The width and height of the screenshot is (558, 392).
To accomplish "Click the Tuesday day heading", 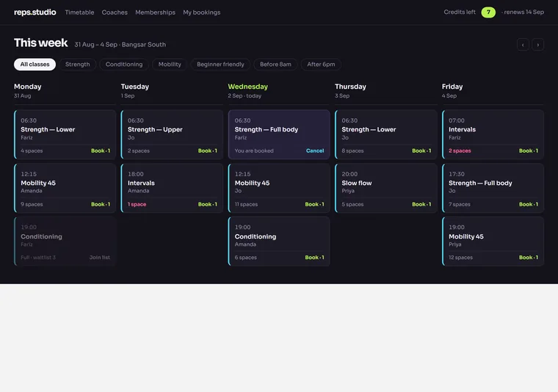I will pyautogui.click(x=135, y=87).
